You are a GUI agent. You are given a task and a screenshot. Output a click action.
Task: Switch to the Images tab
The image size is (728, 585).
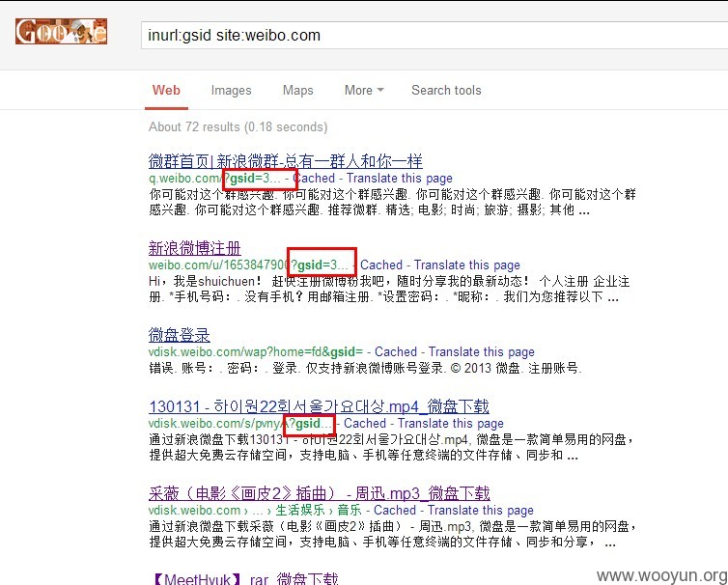coord(231,90)
